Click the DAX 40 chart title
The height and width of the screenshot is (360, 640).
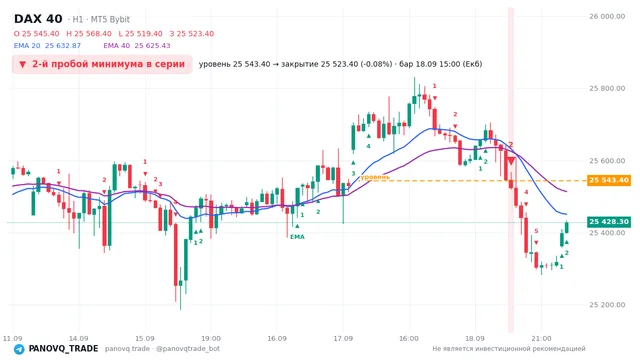coord(38,19)
